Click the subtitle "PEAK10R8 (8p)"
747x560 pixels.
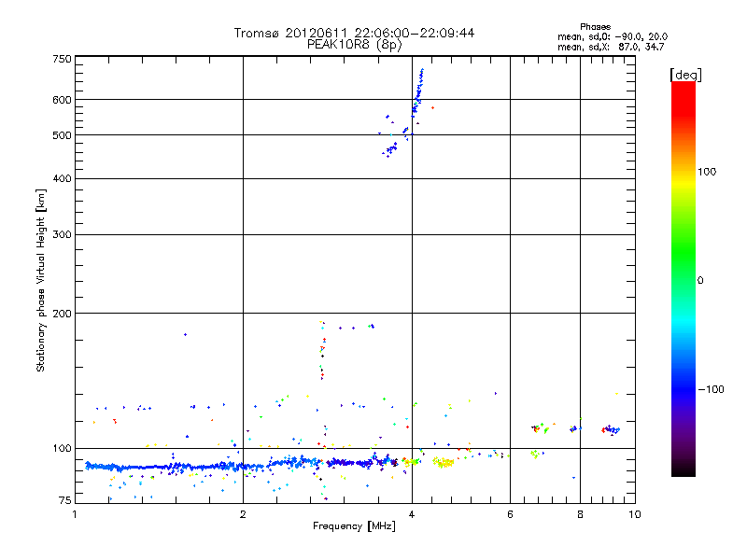click(x=354, y=45)
